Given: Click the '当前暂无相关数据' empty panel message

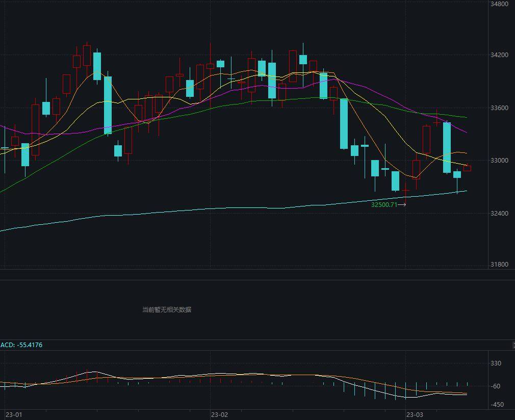Looking at the screenshot, I should point(167,309).
